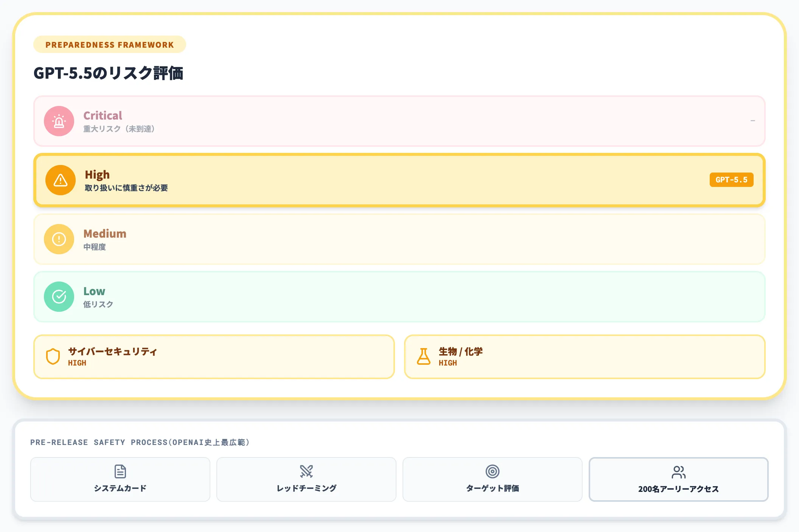Click the Critical risk alarm icon
The width and height of the screenshot is (799, 532).
tap(59, 121)
